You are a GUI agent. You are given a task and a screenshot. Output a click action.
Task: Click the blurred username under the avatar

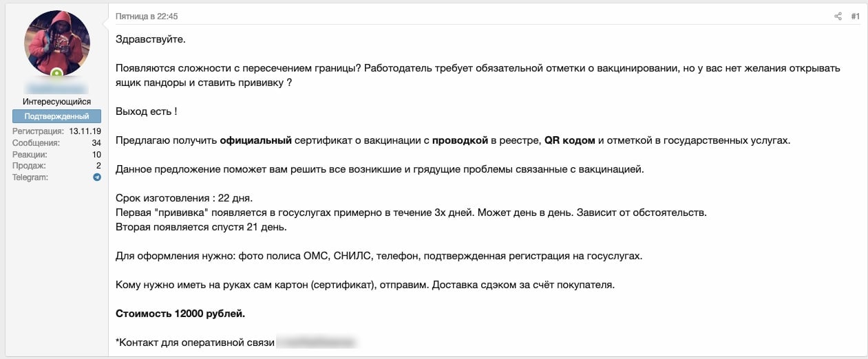pyautogui.click(x=56, y=88)
